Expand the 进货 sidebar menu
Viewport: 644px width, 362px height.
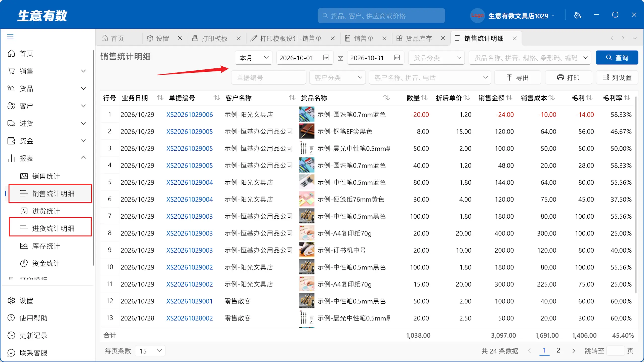84,123
